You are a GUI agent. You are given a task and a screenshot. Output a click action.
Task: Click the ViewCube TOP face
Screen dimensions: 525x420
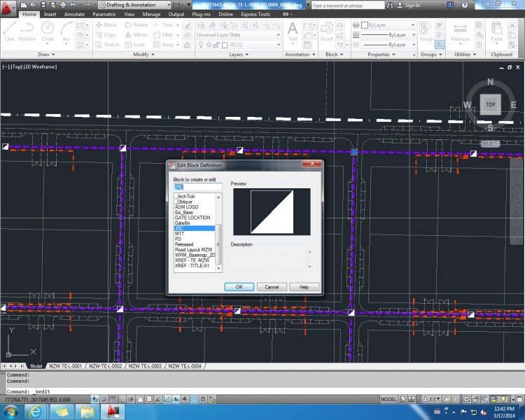pyautogui.click(x=490, y=104)
